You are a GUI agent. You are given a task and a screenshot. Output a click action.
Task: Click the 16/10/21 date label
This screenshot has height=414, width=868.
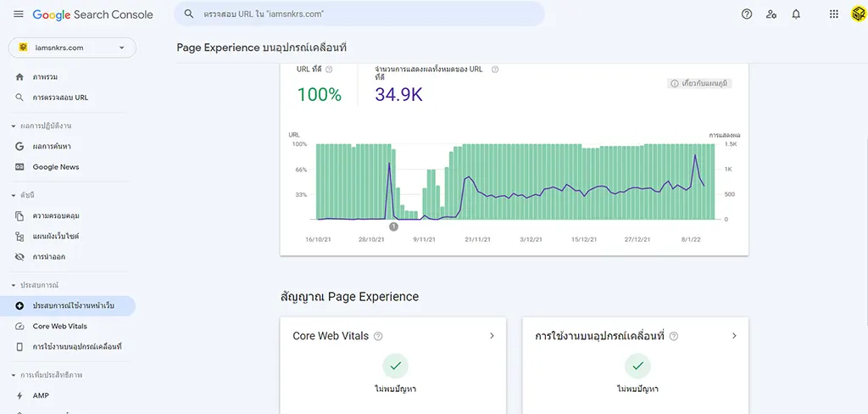318,239
